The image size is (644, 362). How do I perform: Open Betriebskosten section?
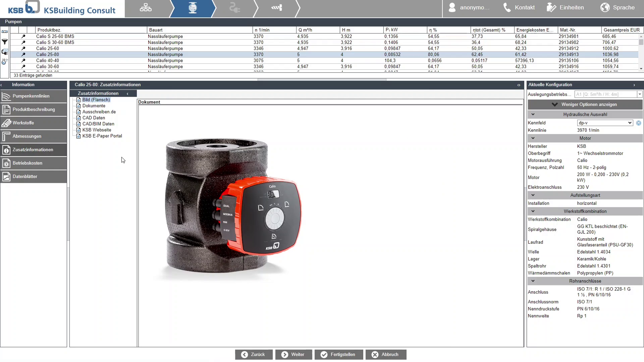coord(34,163)
